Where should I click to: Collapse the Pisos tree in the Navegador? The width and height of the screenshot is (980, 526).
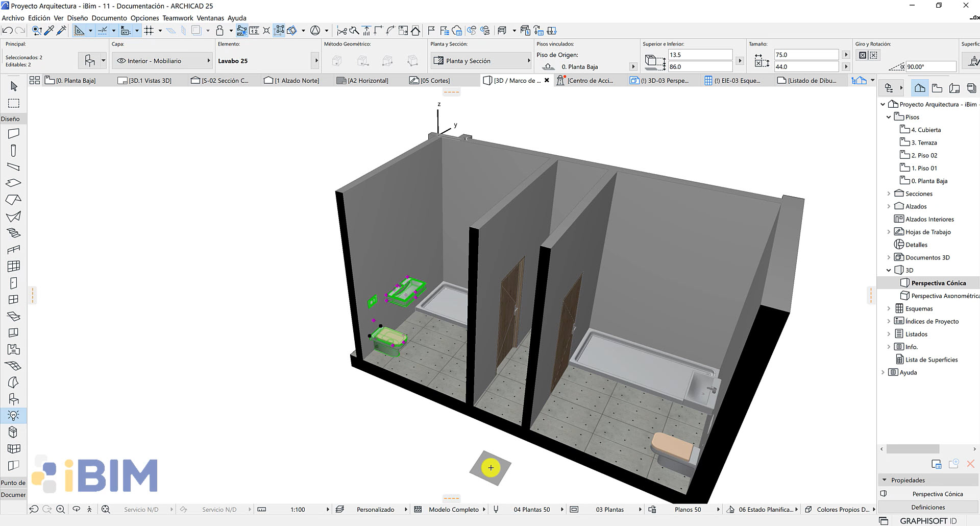click(889, 116)
